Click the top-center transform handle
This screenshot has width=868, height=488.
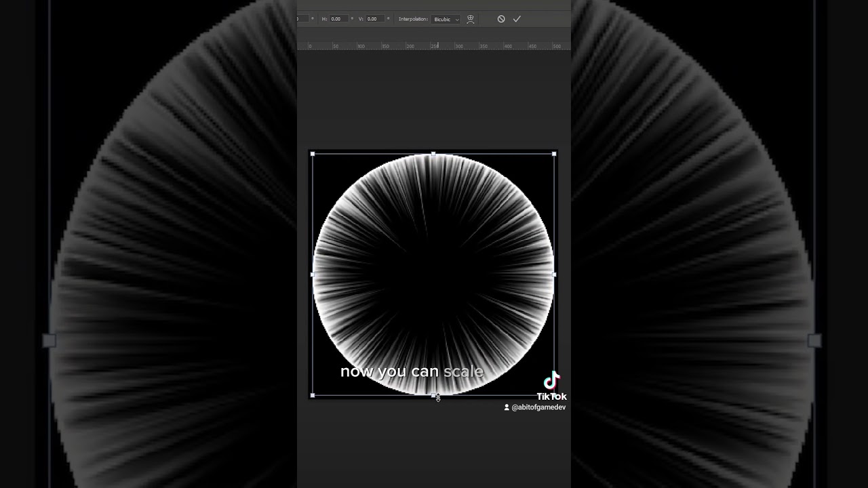(x=434, y=154)
